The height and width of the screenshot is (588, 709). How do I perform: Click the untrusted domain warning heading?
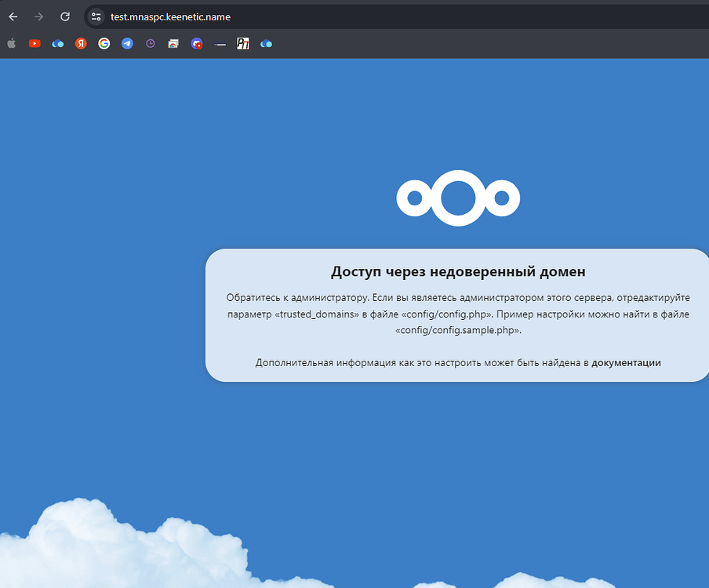pyautogui.click(x=457, y=271)
